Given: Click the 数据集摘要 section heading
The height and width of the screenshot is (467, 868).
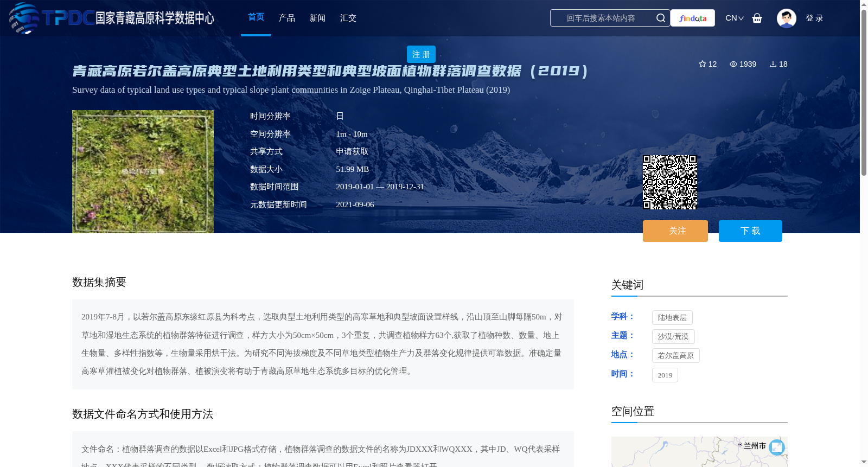Looking at the screenshot, I should tap(99, 282).
